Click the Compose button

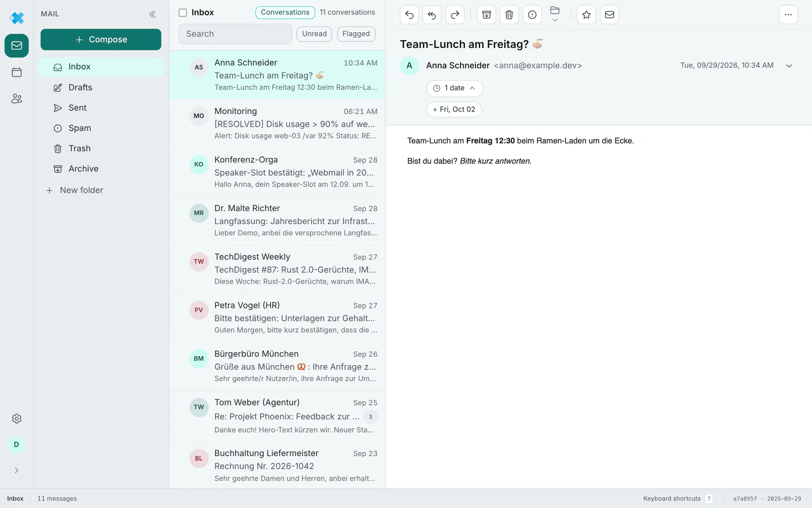point(101,40)
